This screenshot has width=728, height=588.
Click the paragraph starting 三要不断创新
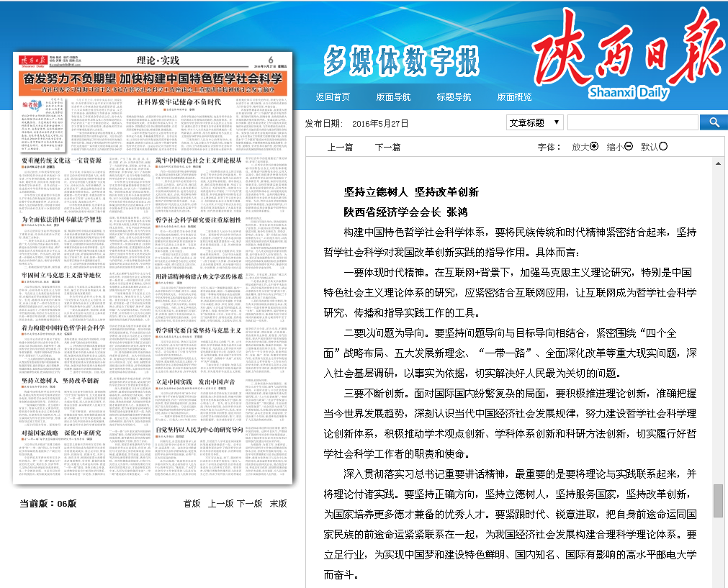(x=510, y=424)
